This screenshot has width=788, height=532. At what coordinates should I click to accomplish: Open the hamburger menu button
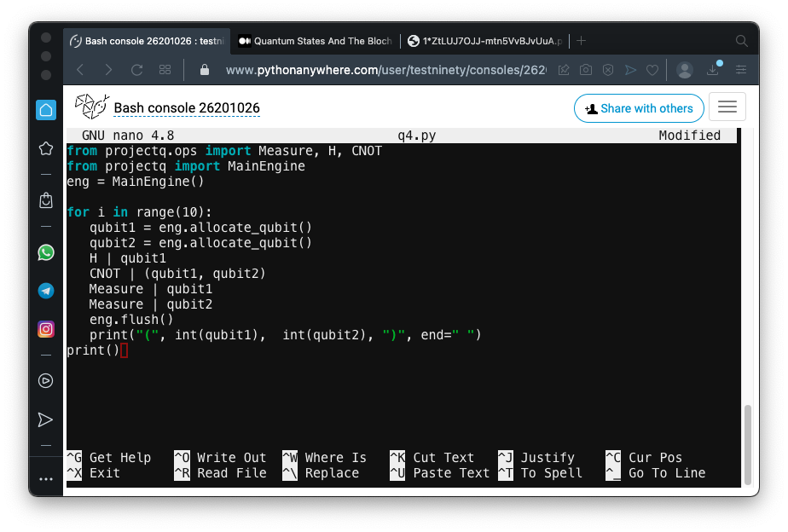[727, 107]
